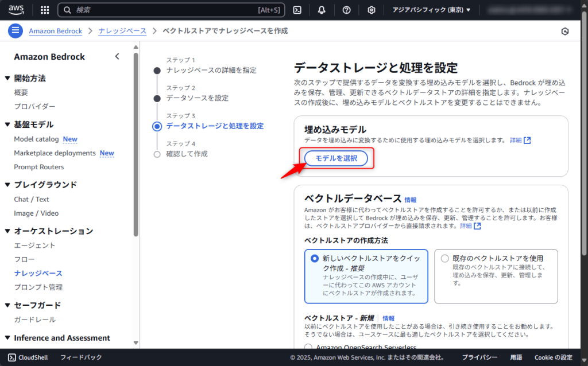Open フィードバック in the footer
The width and height of the screenshot is (588, 366).
81,357
